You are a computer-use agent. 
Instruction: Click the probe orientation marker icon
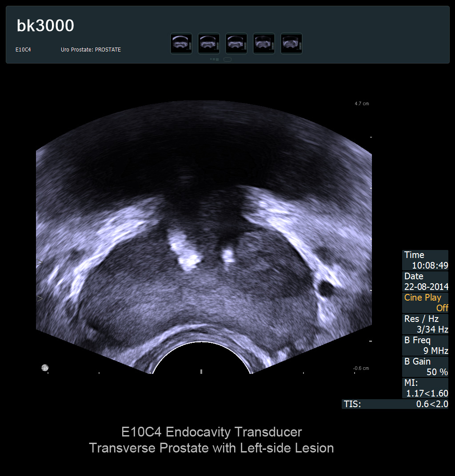(x=45, y=368)
